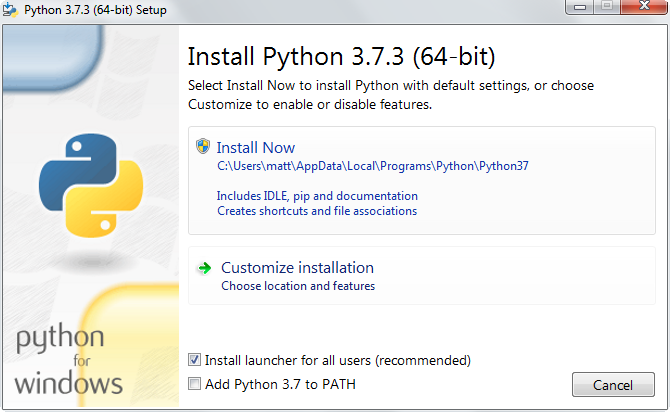
Task: Click the UAC shield icon beside Install Now
Action: 204,147
